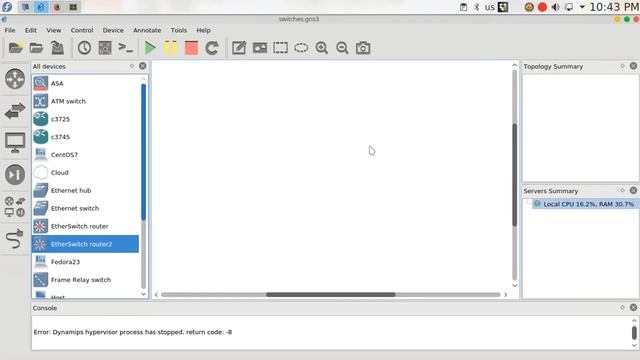640x360 pixels.
Task: Select EtherSwitch router2 in device list
Action: pos(85,244)
